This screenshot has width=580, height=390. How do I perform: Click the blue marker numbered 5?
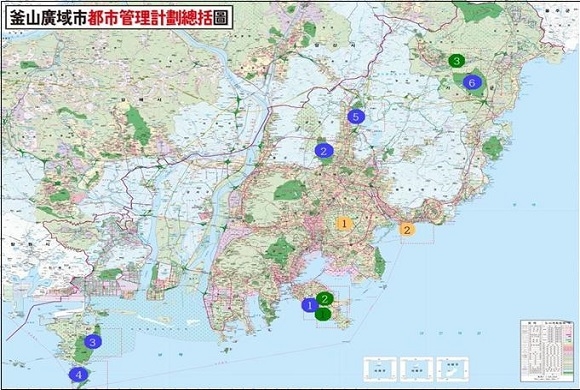pyautogui.click(x=356, y=117)
